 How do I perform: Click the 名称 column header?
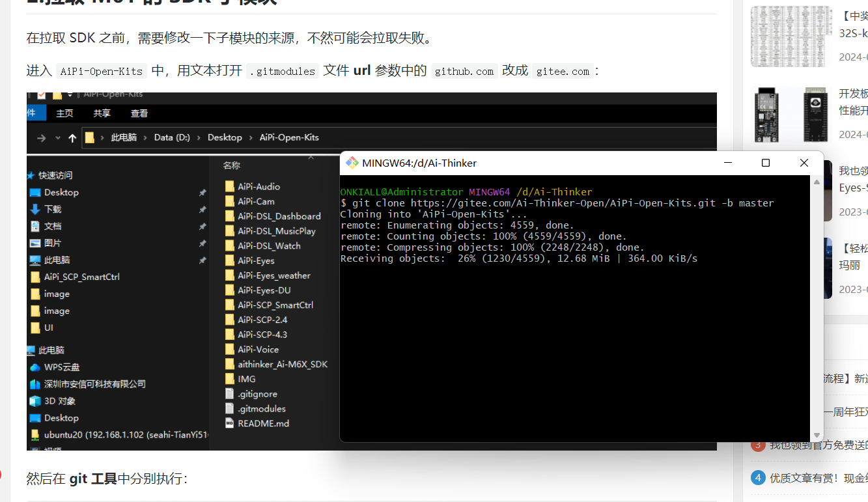pos(231,165)
